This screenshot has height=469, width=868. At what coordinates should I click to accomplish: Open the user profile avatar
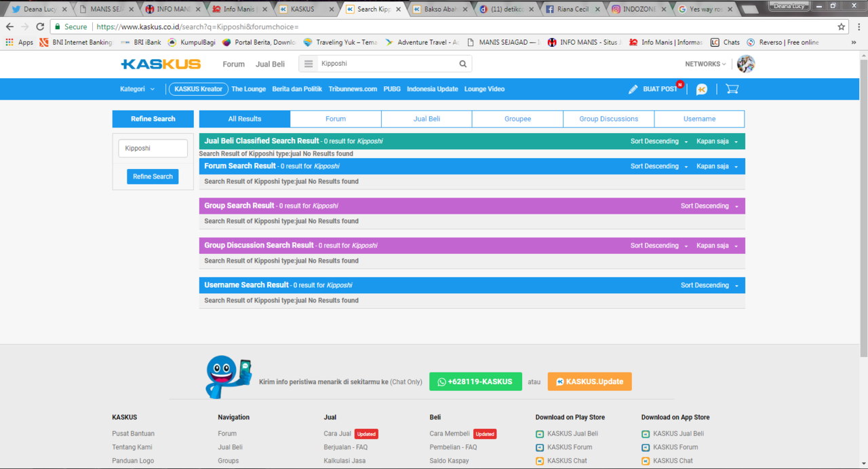pos(746,64)
